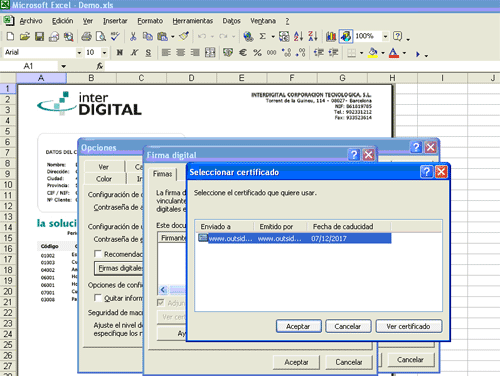This screenshot has height=376, width=500.
Task: Select the Format Painter brush icon
Action: click(184, 36)
